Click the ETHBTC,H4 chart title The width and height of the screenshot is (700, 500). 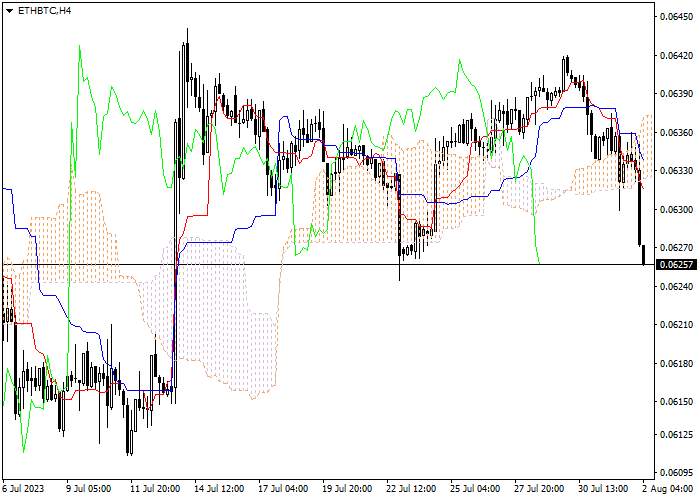pos(44,11)
